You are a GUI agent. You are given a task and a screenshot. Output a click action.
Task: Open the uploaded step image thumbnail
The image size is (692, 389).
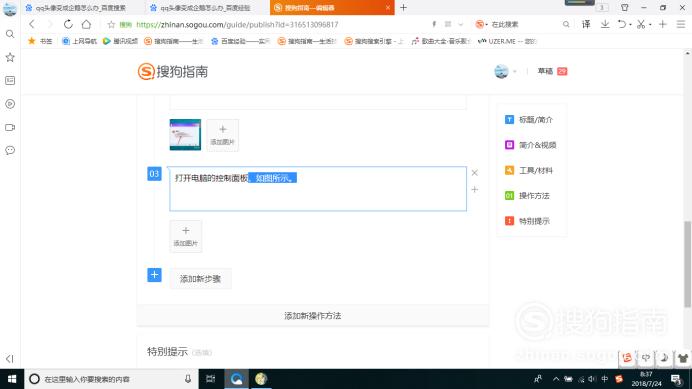click(x=185, y=135)
